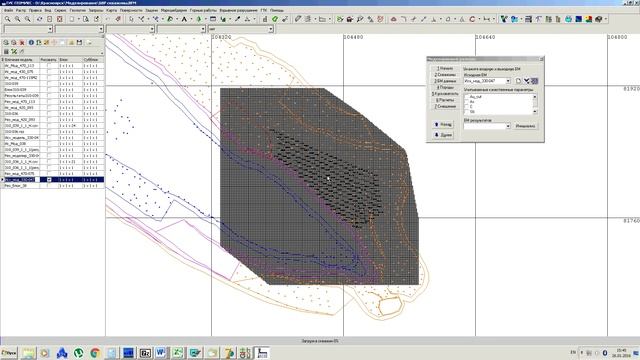640x360 pixels.
Task: Open Google Chrome from the taskbar
Action: tap(96, 353)
